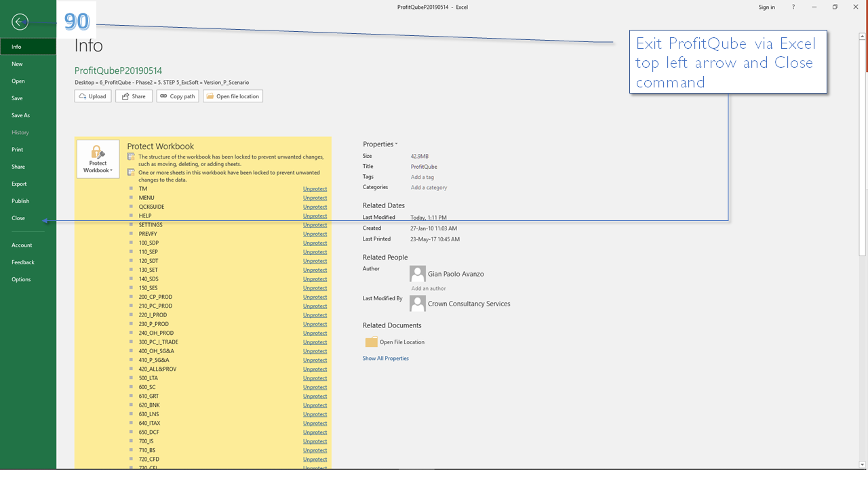Viewport: 868px width, 488px height.
Task: Click the Add an author field
Action: point(429,289)
